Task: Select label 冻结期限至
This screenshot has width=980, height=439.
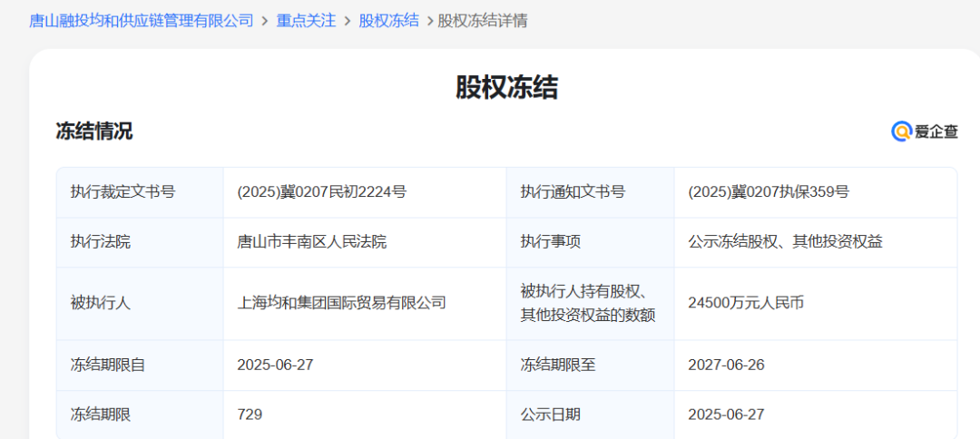Action: pos(557,365)
